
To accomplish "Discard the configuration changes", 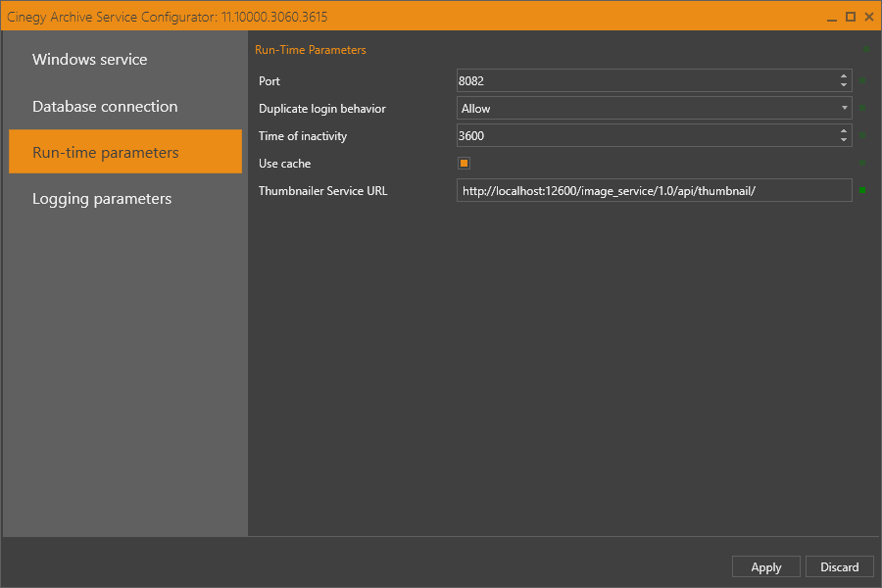I will tap(839, 566).
